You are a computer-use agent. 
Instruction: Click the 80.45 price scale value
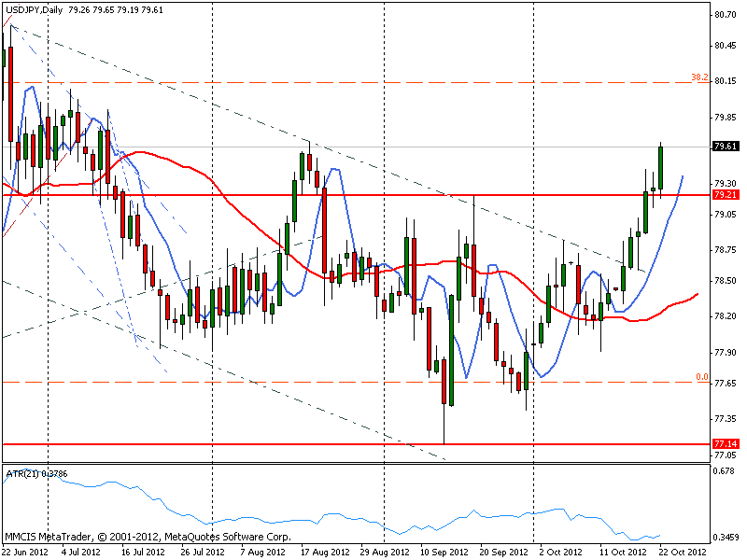[726, 46]
